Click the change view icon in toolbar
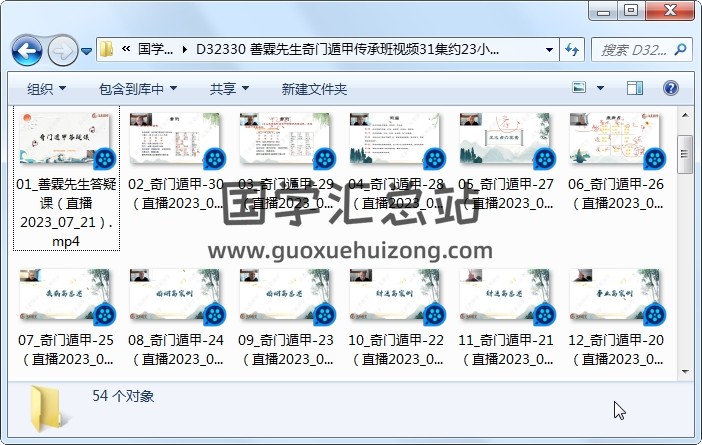Viewport: 702px width, 445px height. click(581, 89)
